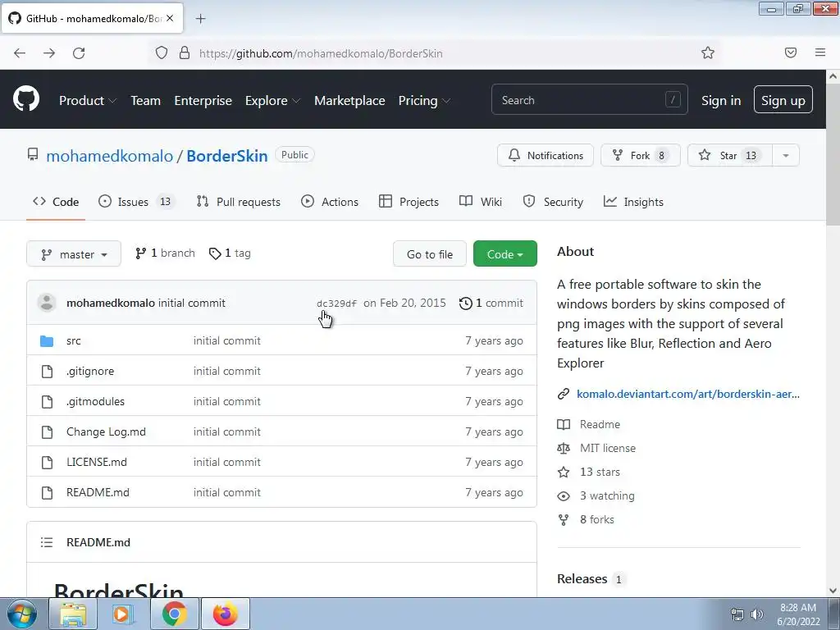The height and width of the screenshot is (630, 840).
Task: Switch to the Issues tab
Action: [137, 202]
